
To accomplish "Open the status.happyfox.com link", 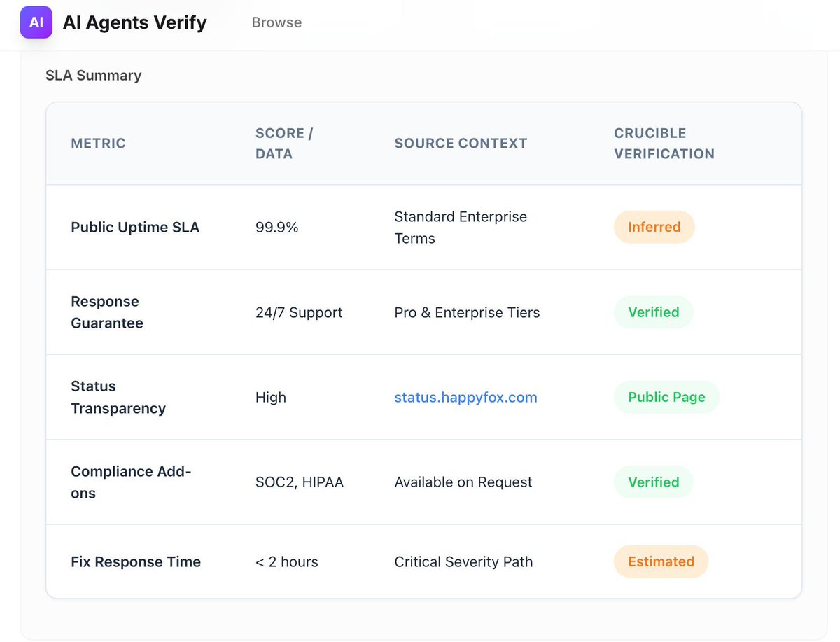I will coord(465,397).
